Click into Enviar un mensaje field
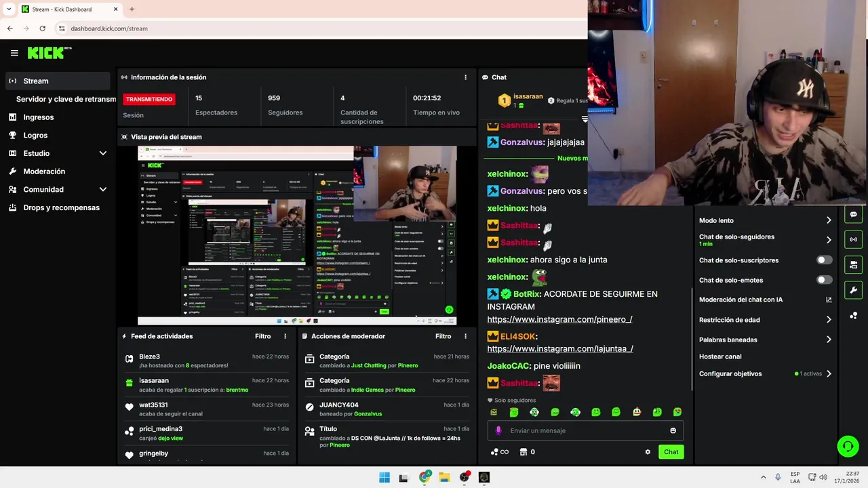The height and width of the screenshot is (488, 868). 585,430
